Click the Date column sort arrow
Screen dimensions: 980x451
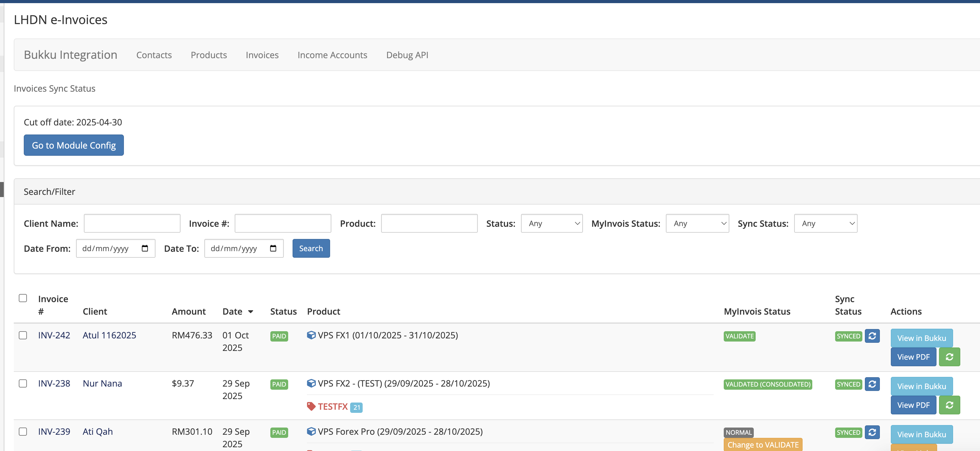[x=250, y=312]
